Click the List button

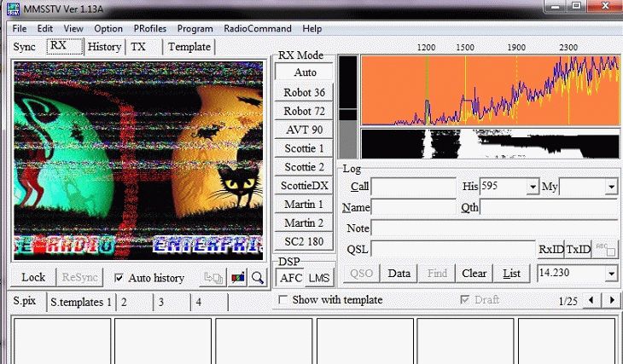coord(511,274)
